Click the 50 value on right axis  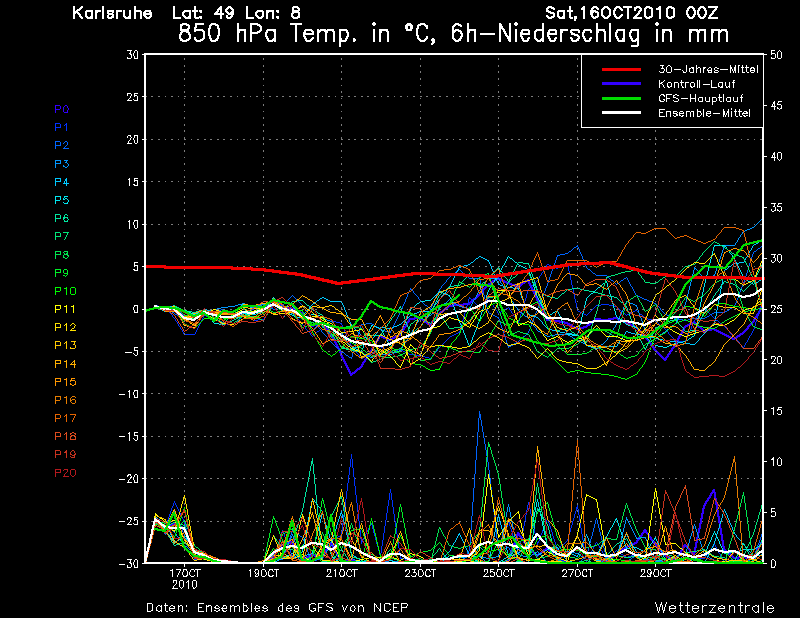[x=776, y=55]
